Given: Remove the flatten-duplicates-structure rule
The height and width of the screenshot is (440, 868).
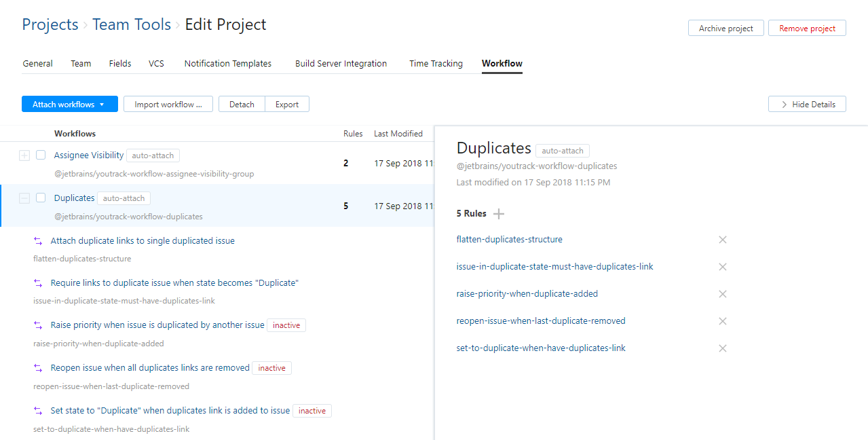Looking at the screenshot, I should pyautogui.click(x=723, y=240).
